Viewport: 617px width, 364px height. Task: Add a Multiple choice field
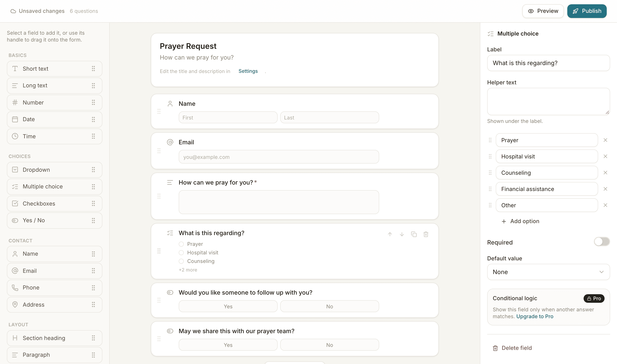[54, 187]
